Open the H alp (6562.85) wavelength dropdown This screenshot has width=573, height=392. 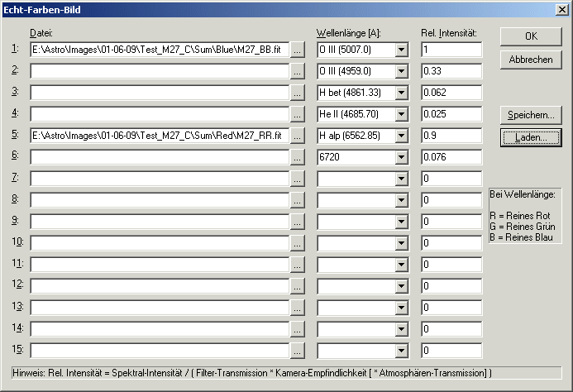[402, 136]
